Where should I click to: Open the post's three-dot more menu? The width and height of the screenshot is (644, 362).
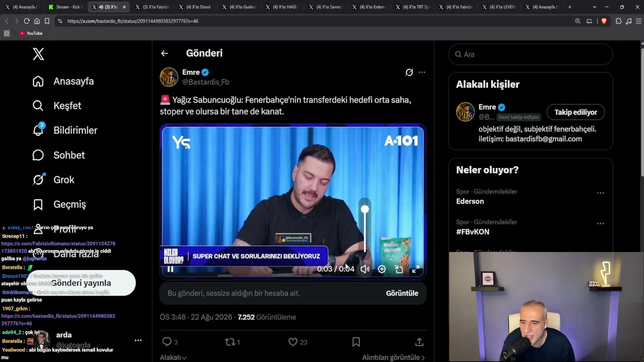click(422, 72)
